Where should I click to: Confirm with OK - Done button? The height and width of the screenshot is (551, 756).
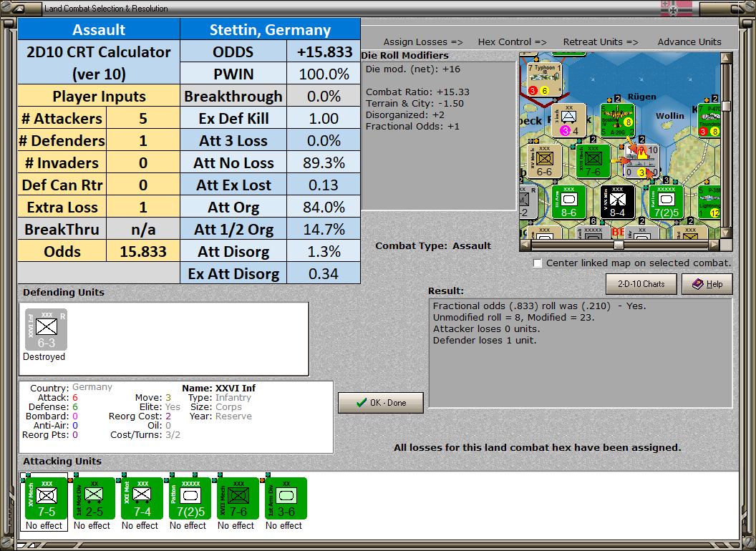pyautogui.click(x=381, y=403)
